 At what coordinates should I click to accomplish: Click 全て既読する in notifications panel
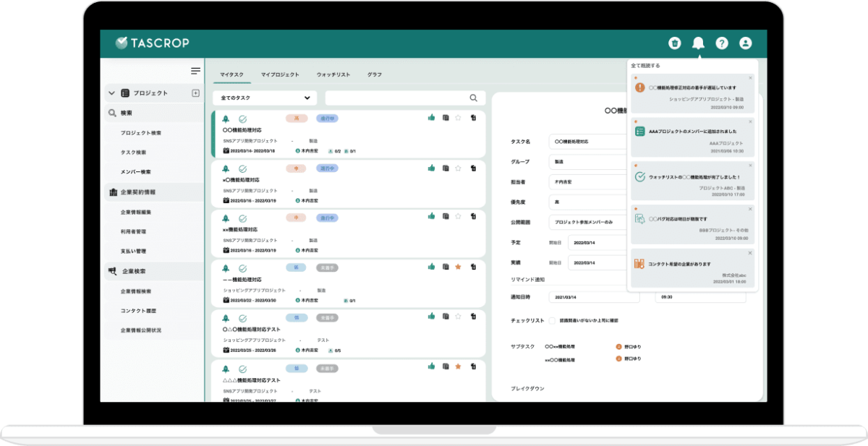(x=645, y=66)
